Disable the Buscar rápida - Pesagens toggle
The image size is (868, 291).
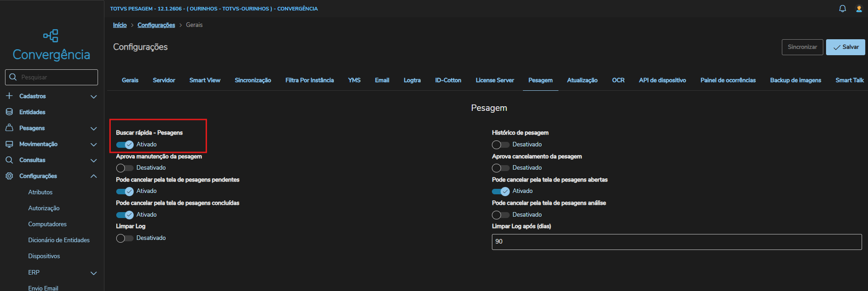tap(124, 145)
